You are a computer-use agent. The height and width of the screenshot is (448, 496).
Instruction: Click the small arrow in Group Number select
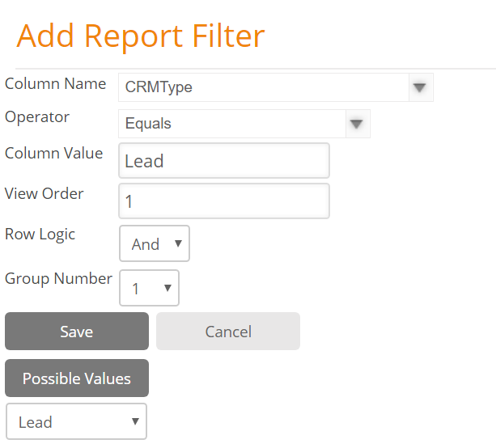coord(167,288)
